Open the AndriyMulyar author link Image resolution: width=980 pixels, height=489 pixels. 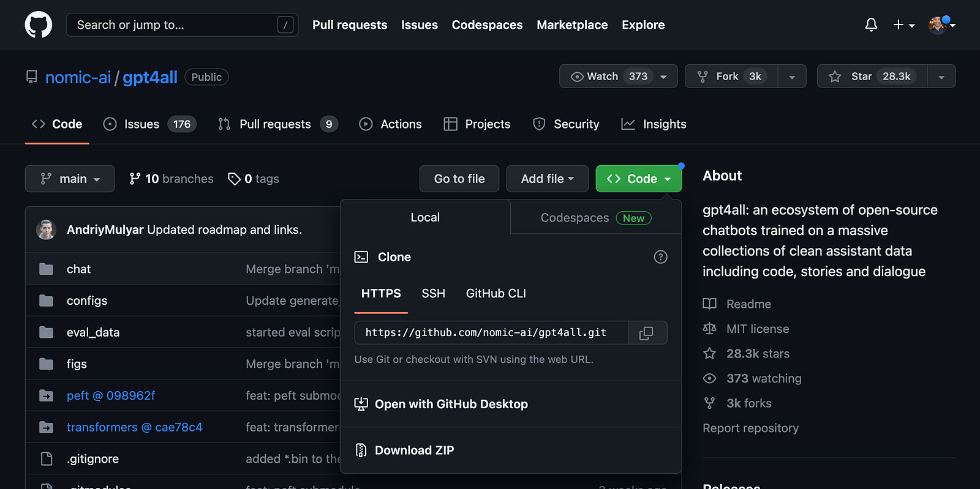[x=105, y=230]
